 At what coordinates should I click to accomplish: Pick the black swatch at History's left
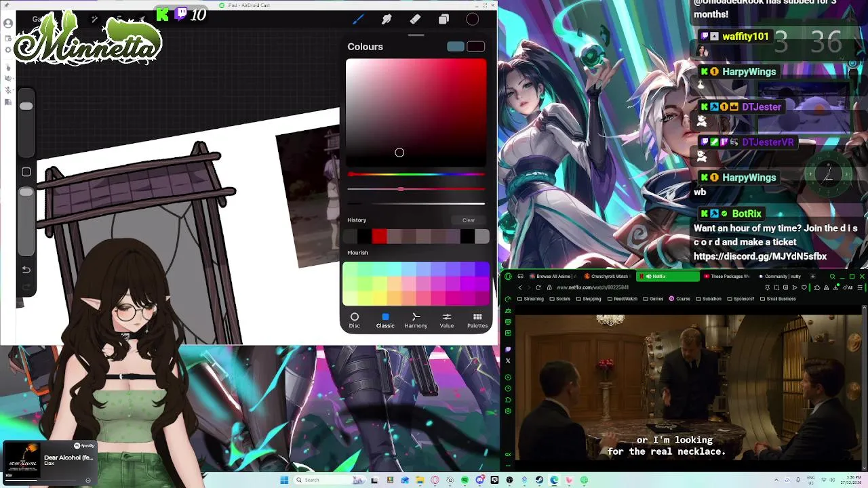point(364,236)
